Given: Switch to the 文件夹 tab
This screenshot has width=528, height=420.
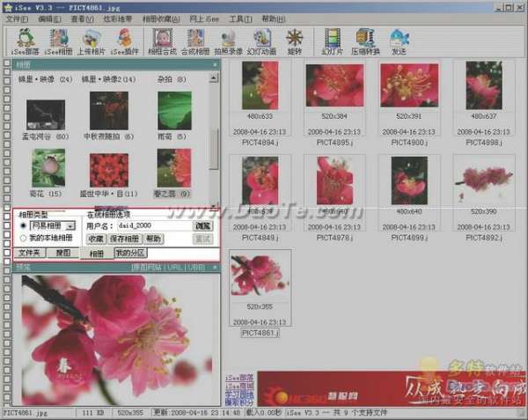Looking at the screenshot, I should coord(29,253).
